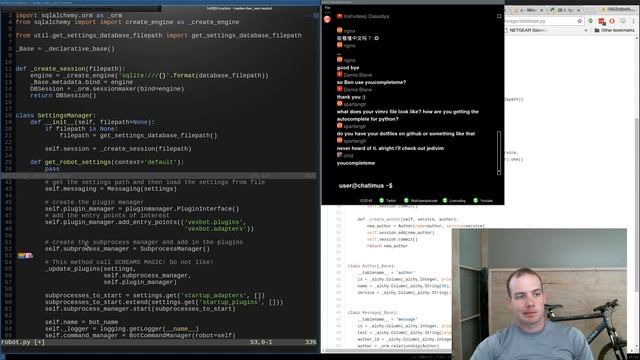The width and height of the screenshot is (640, 360).
Task: Click the omd username in chat
Action: 348,156
